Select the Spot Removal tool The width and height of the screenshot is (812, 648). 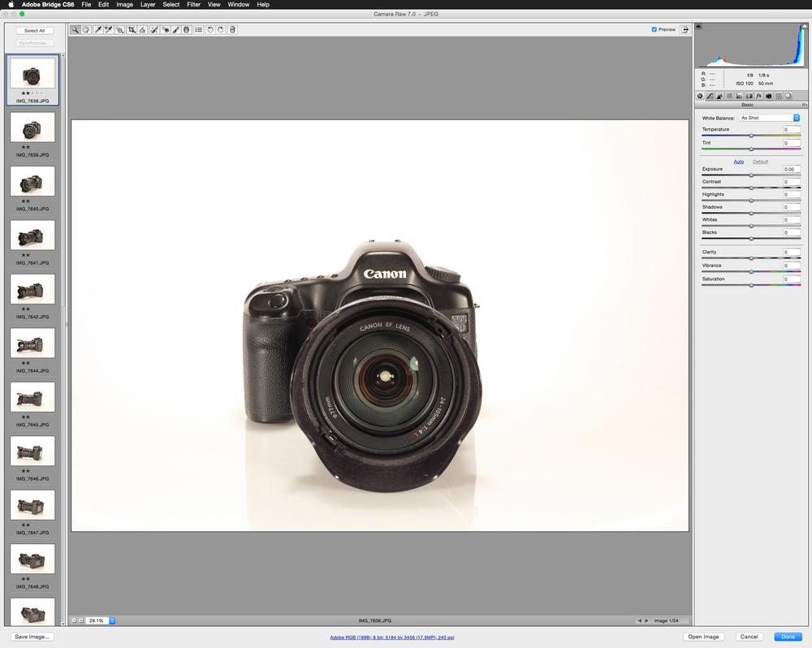(153, 30)
